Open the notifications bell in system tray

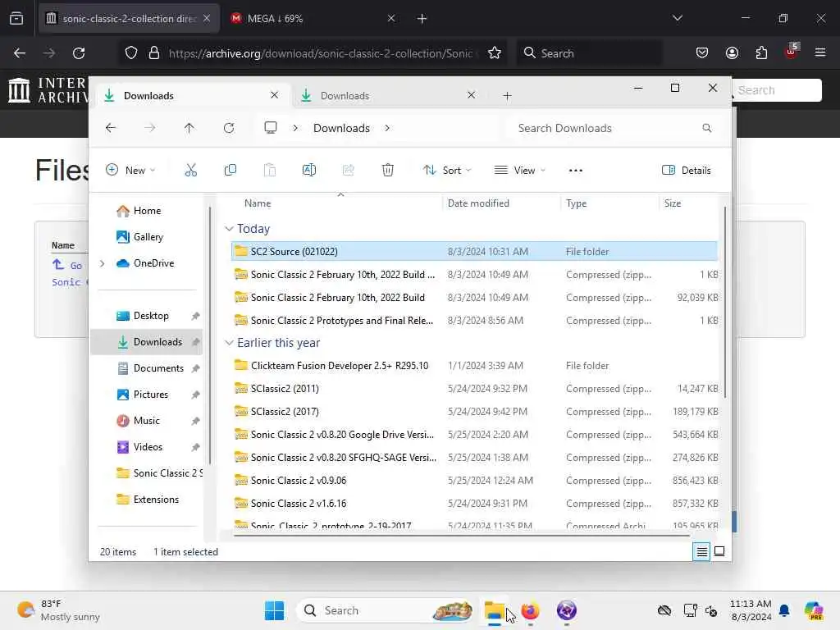784,610
